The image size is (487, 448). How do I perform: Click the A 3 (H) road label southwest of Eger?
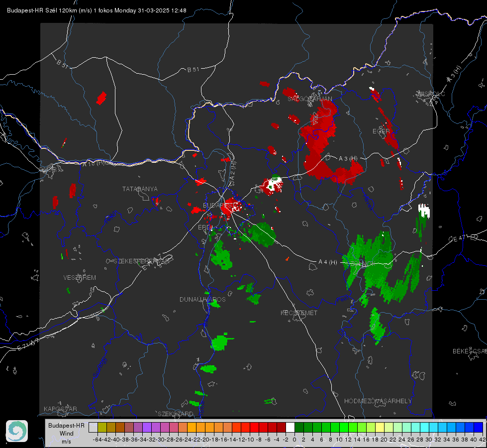tap(348, 159)
